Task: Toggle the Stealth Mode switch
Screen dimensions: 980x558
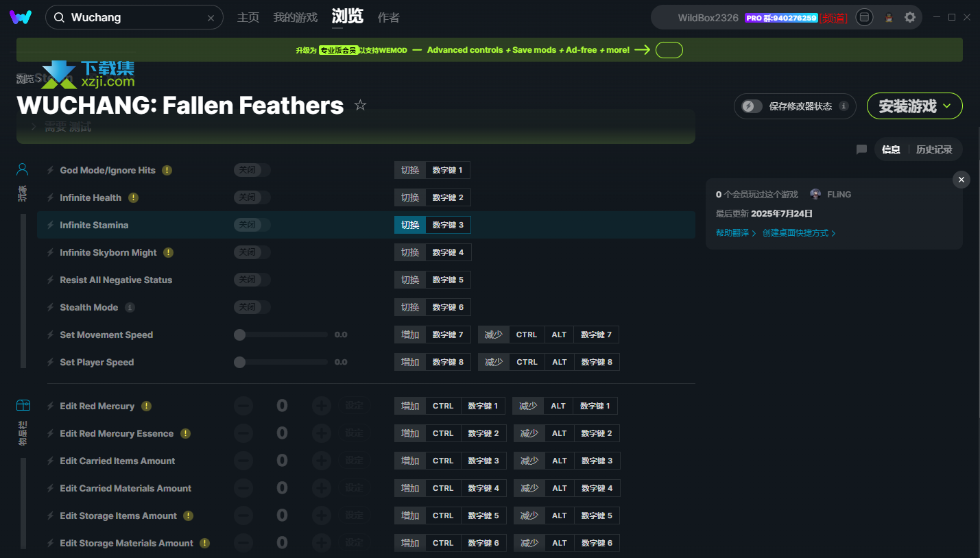Action: point(252,307)
